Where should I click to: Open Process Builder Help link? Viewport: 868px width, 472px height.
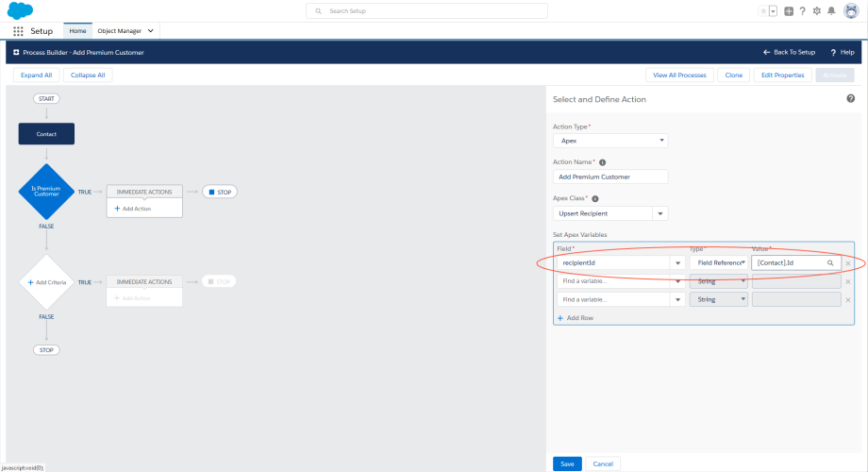pyautogui.click(x=843, y=52)
